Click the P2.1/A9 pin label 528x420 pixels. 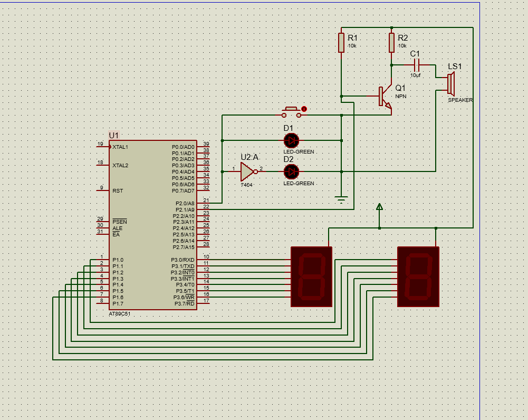pos(185,209)
